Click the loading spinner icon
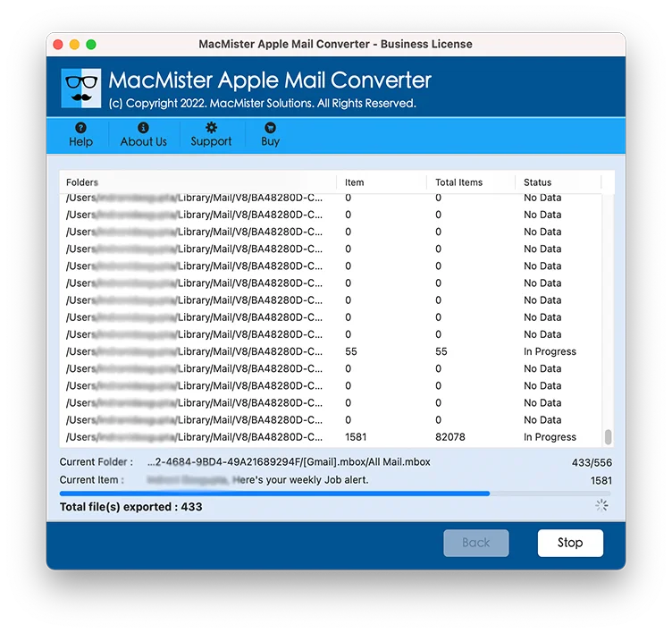 click(601, 505)
